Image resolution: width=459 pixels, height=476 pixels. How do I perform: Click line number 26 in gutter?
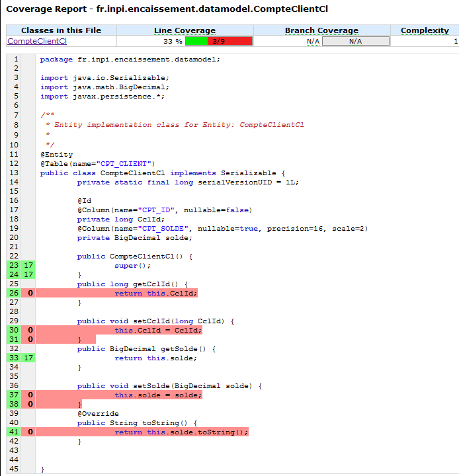pos(14,294)
